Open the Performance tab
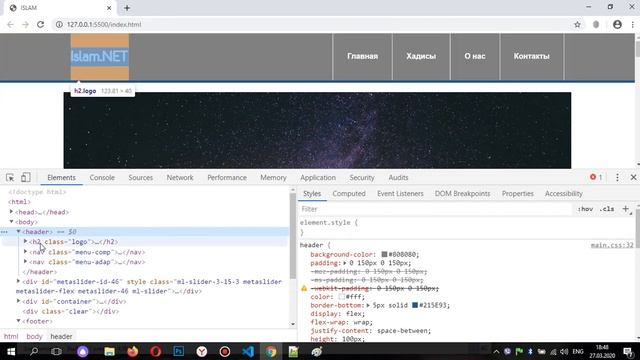Screen dimensions: 640x360 [227, 178]
